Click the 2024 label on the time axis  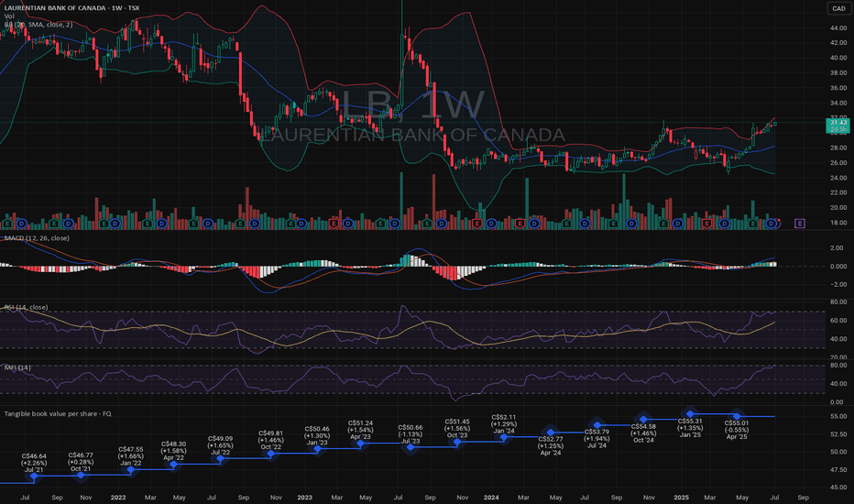tap(491, 498)
